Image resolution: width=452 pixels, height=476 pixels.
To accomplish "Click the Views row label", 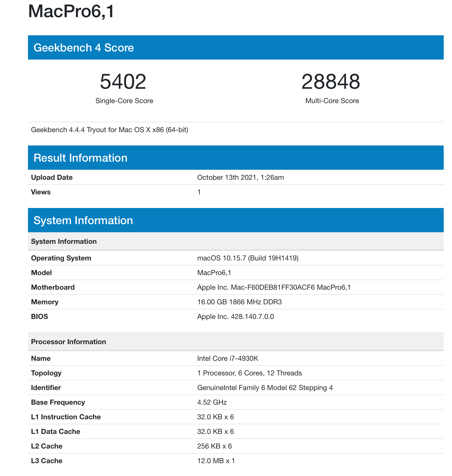I will [41, 192].
